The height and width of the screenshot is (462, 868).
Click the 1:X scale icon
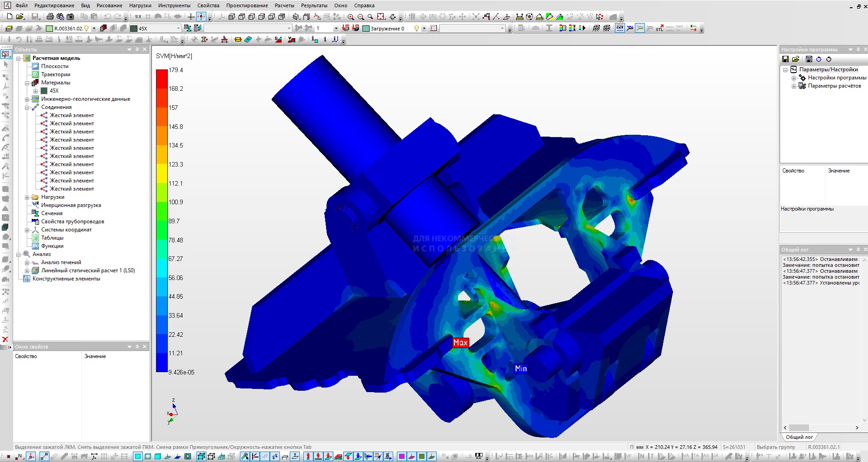click(138, 17)
